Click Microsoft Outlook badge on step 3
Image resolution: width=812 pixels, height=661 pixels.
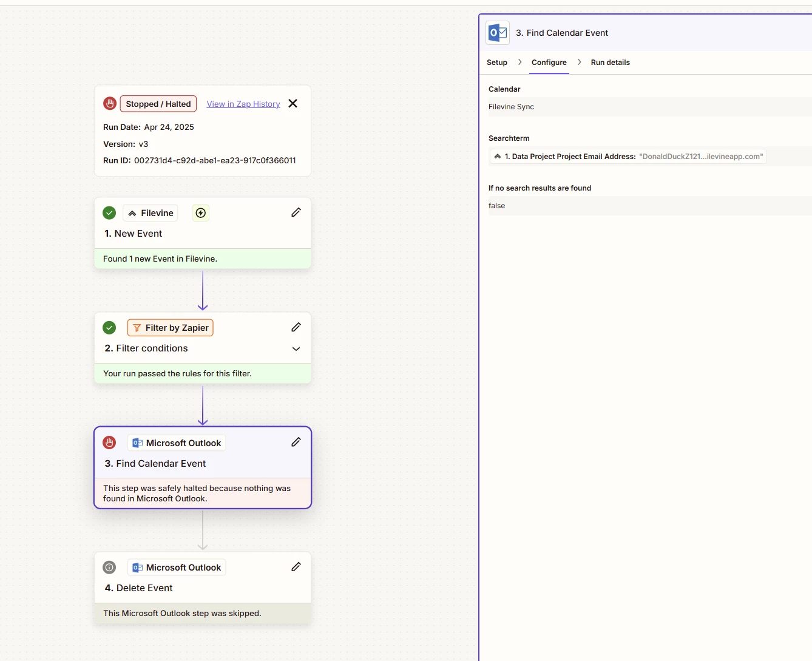(x=177, y=443)
